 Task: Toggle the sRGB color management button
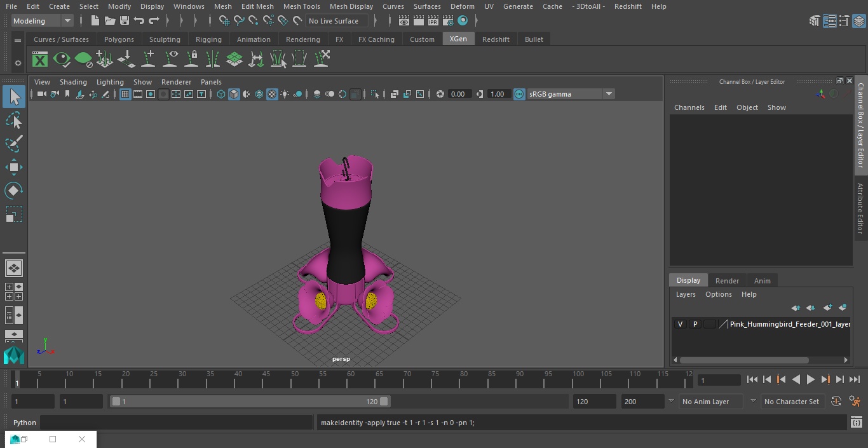pos(519,94)
